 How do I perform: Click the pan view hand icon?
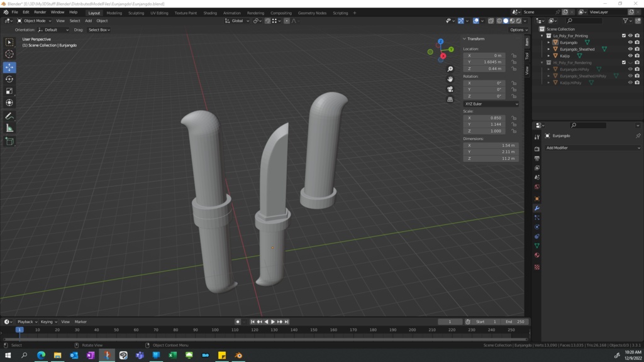click(450, 79)
